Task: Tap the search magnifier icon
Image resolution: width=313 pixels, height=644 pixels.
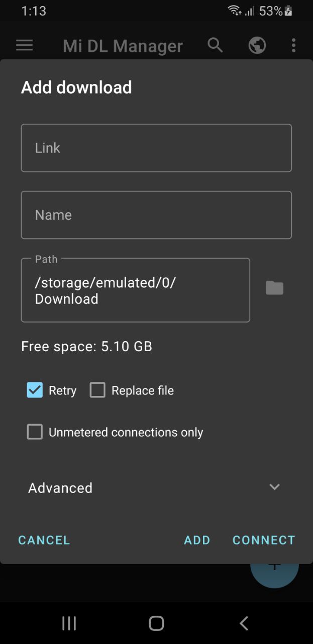Action: pyautogui.click(x=215, y=45)
